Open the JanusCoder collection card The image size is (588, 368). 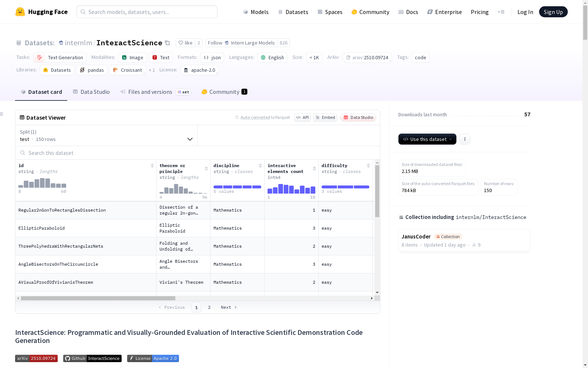click(464, 240)
